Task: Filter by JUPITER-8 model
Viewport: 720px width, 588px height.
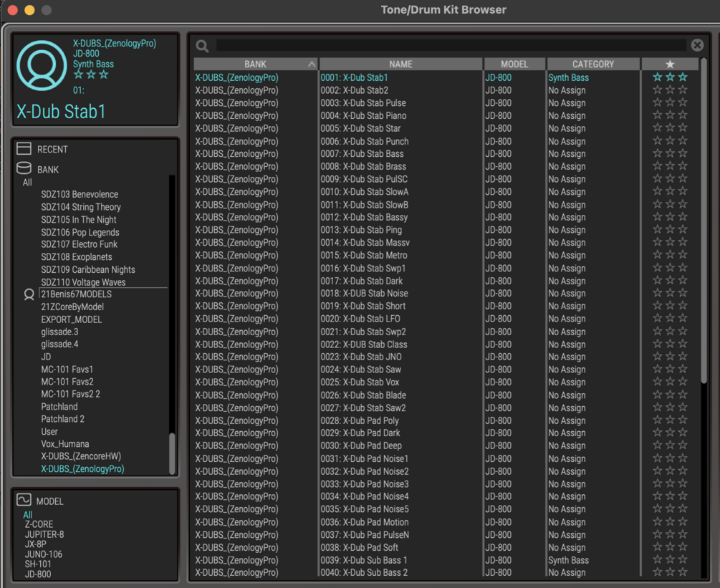Action: click(44, 534)
